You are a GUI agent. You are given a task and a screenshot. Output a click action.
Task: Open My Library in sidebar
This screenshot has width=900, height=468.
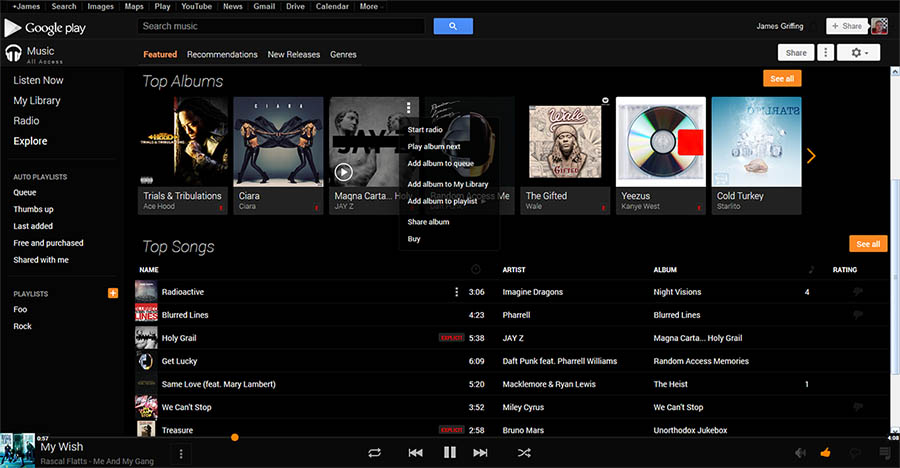tap(37, 100)
